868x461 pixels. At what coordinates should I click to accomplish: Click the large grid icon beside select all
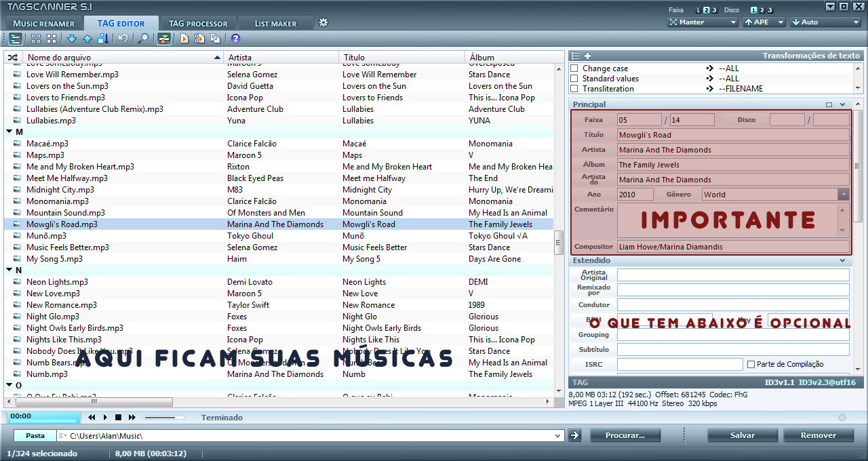52,39
